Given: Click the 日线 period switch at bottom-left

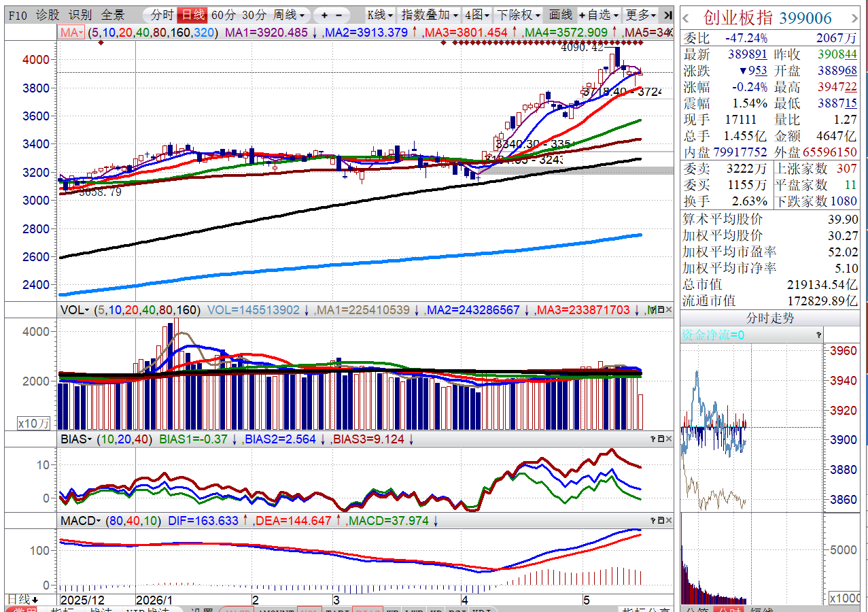Looking at the screenshot, I should pos(22,600).
